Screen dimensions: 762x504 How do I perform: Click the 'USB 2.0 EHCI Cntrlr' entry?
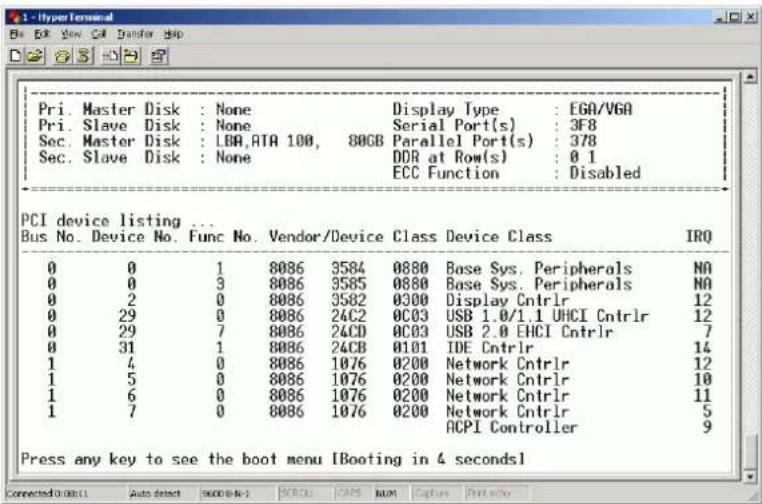pyautogui.click(x=530, y=332)
